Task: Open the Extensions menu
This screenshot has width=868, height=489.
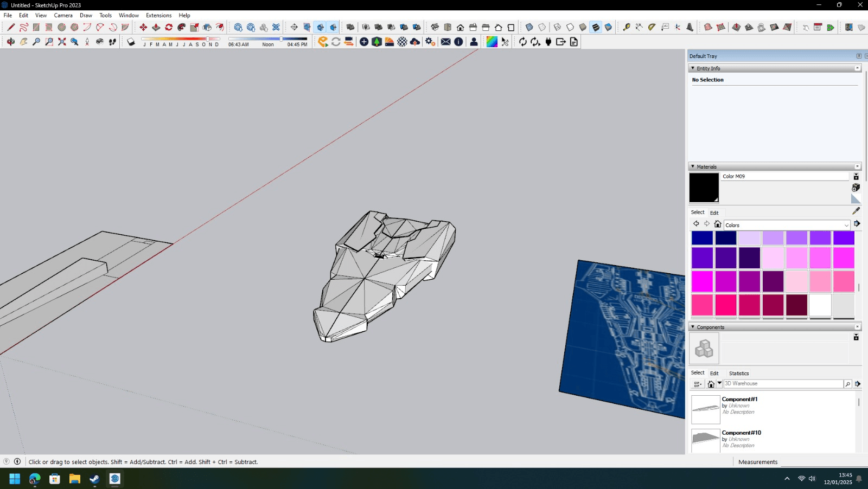Action: tap(158, 15)
